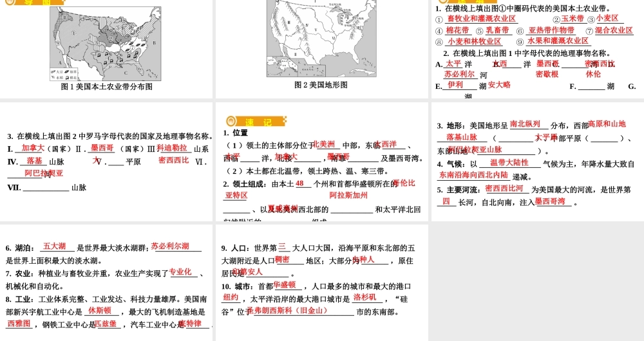The height and width of the screenshot is (341, 644).
Task: Select red answer 匹兹堡
Action: coord(106,324)
